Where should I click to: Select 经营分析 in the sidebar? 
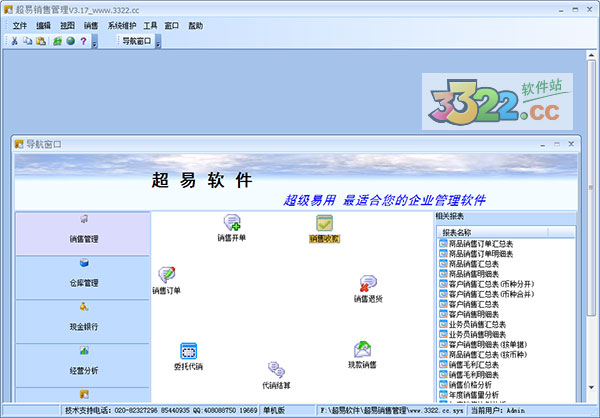pos(83,365)
